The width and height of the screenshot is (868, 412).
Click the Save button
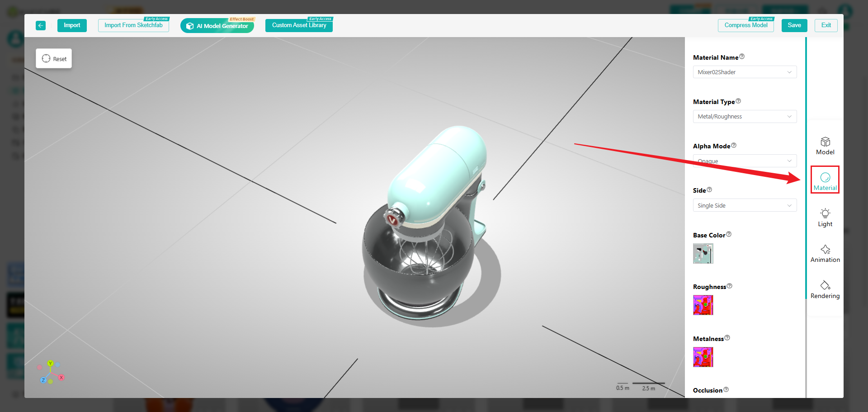tap(794, 25)
